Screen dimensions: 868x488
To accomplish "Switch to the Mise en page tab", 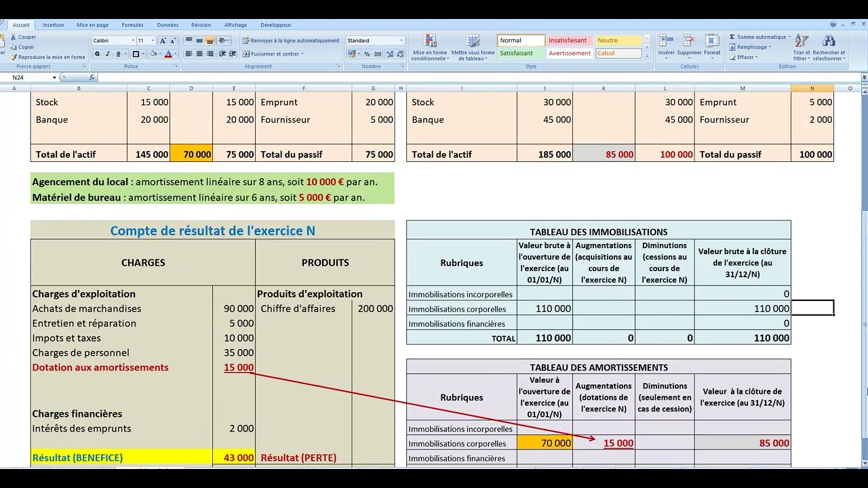I will (92, 25).
